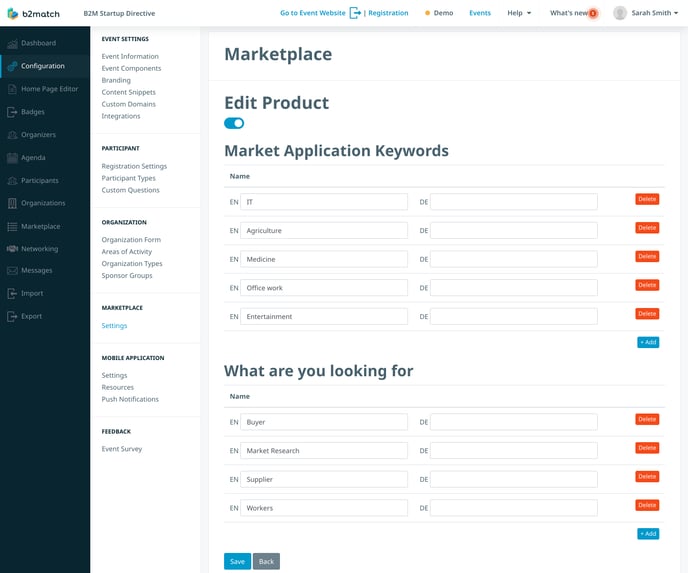Open the What's new notification badge
The width and height of the screenshot is (688, 573).
click(593, 13)
